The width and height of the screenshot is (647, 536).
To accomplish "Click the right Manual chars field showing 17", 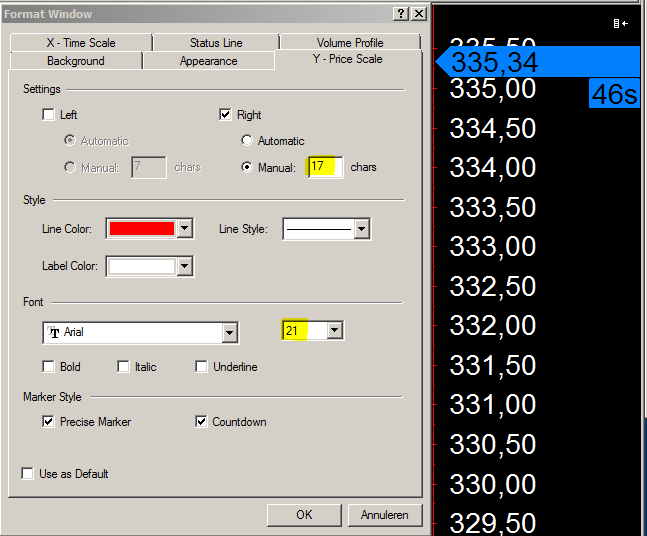I will [326, 167].
